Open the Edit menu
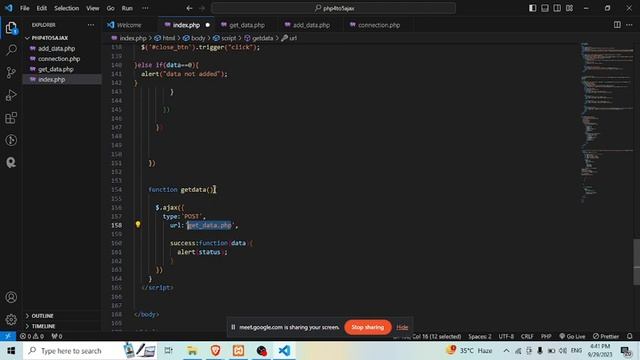The width and height of the screenshot is (640, 360). pyautogui.click(x=42, y=8)
